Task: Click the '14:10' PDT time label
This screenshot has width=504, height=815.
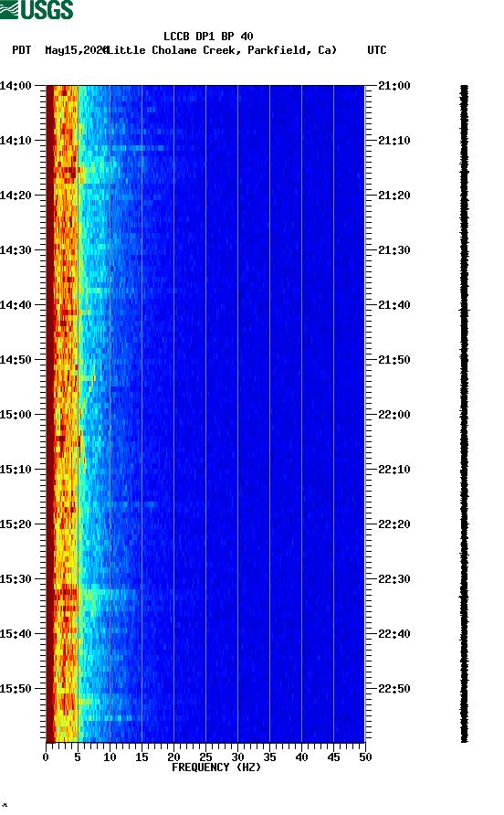Action: 16,141
